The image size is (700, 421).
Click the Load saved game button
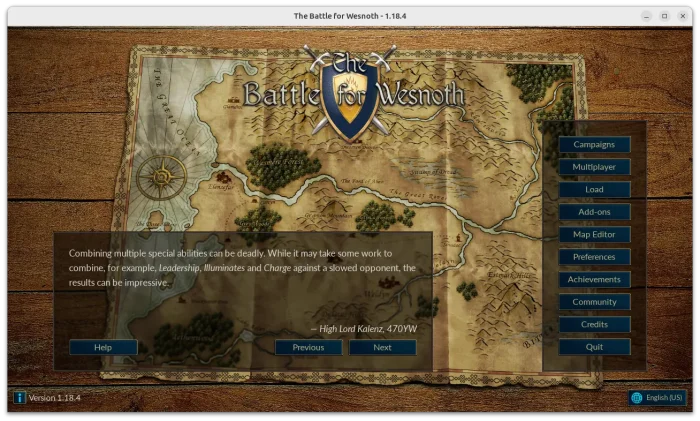click(594, 190)
